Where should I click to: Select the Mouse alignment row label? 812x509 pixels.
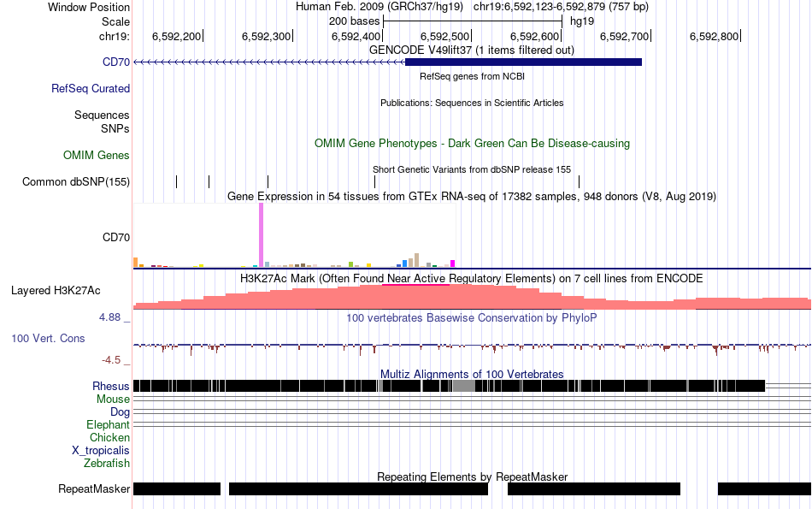(x=113, y=400)
